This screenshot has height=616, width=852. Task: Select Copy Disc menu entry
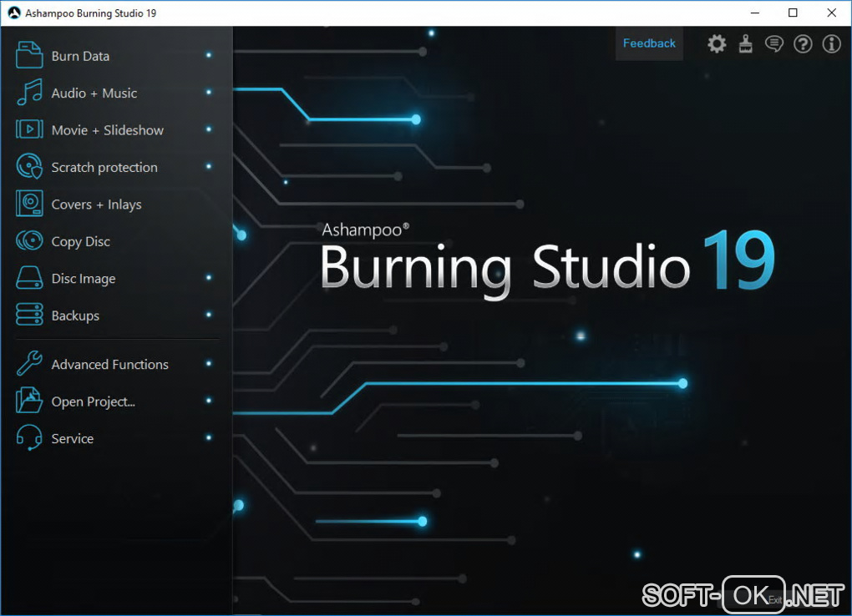pyautogui.click(x=117, y=241)
